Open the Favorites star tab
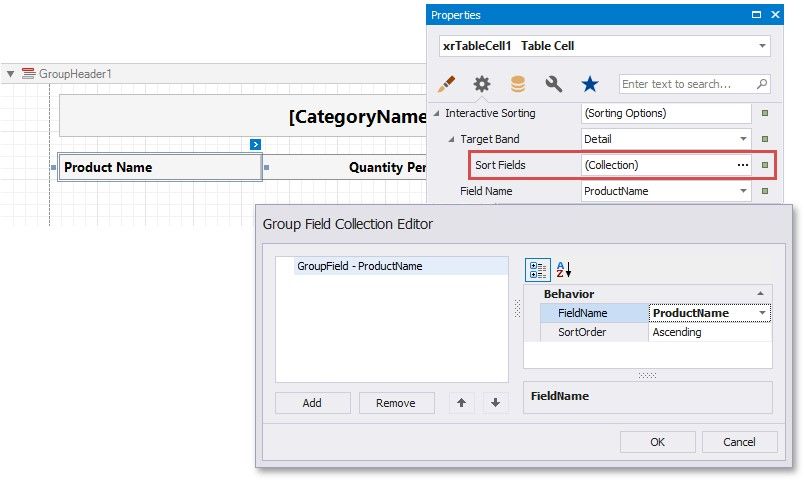The height and width of the screenshot is (480, 804). [x=590, y=84]
